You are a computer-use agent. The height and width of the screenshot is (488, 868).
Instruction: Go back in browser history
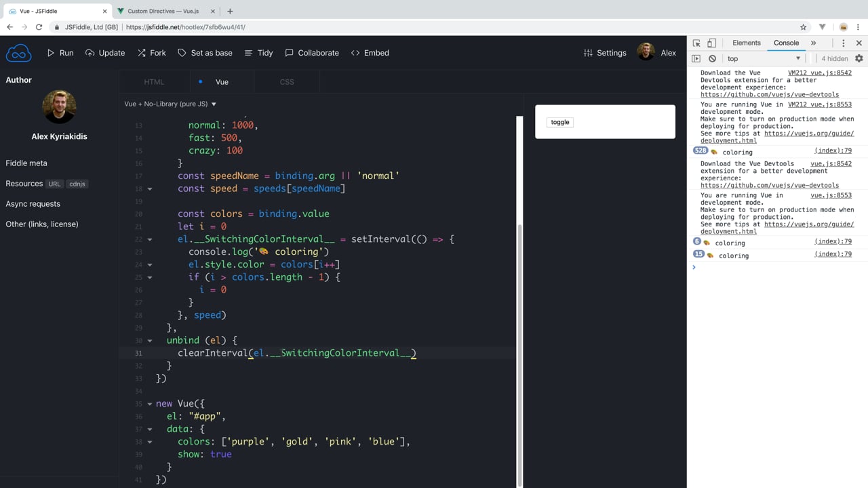(9, 27)
